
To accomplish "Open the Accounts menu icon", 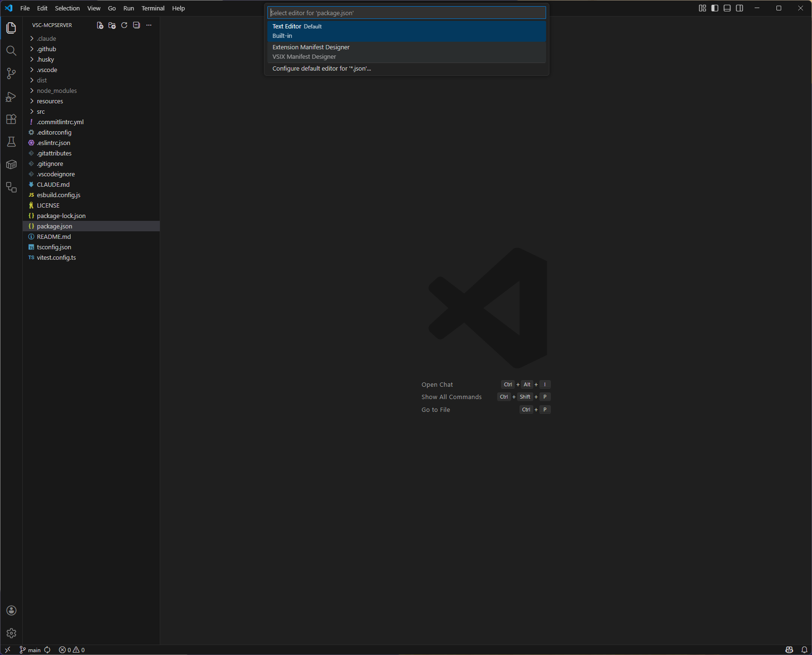I will (11, 610).
